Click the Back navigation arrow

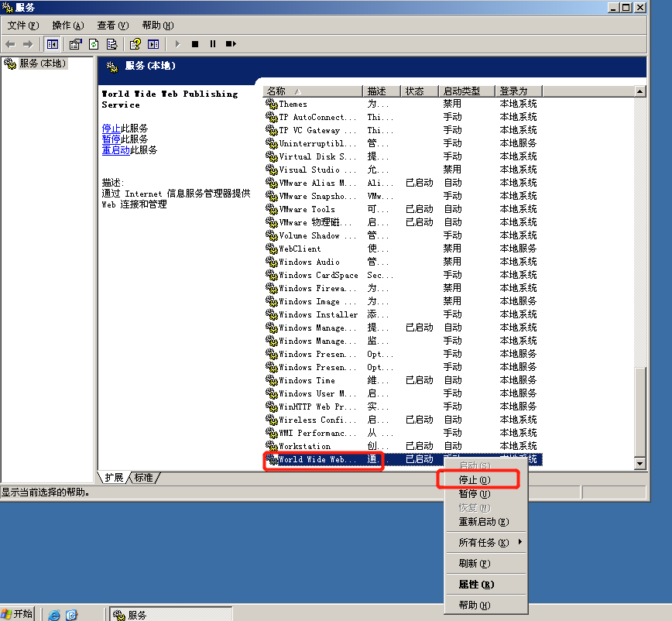[9, 44]
